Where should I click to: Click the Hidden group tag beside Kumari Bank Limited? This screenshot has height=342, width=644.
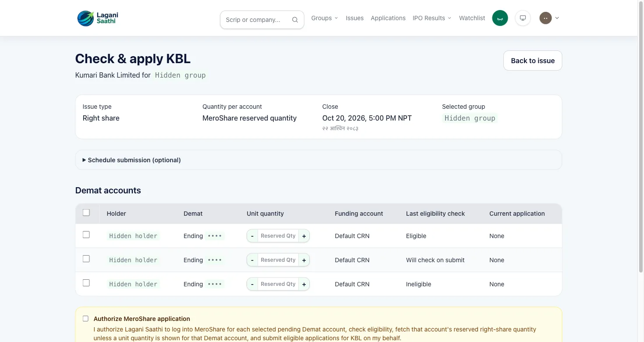coord(180,75)
